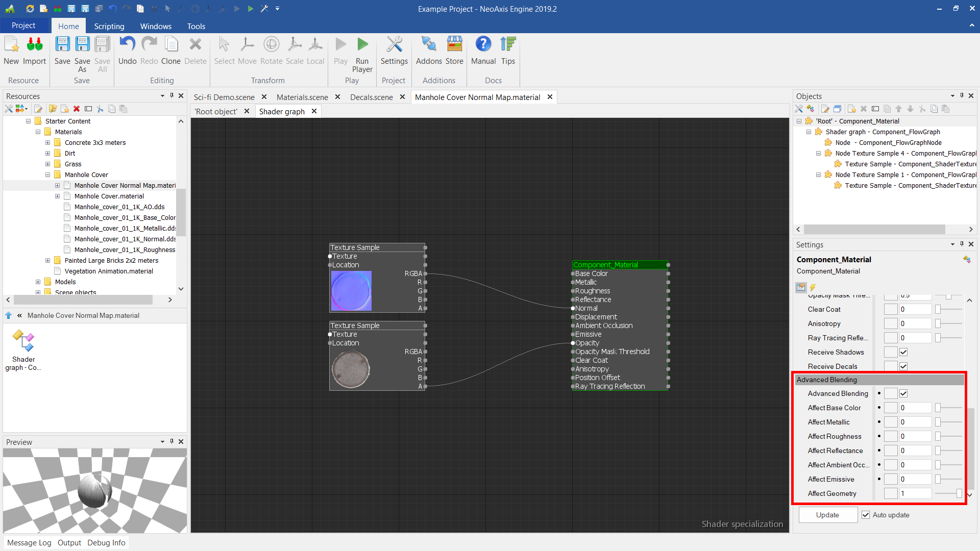Toggle the Receive Shadows checkbox
This screenshot has height=551, width=980.
tap(903, 352)
